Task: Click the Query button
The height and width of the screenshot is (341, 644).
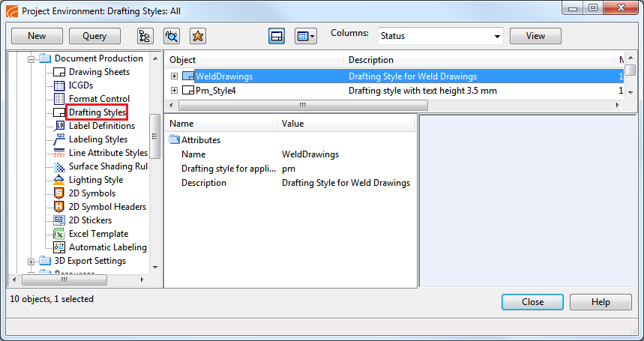Action: [x=94, y=36]
